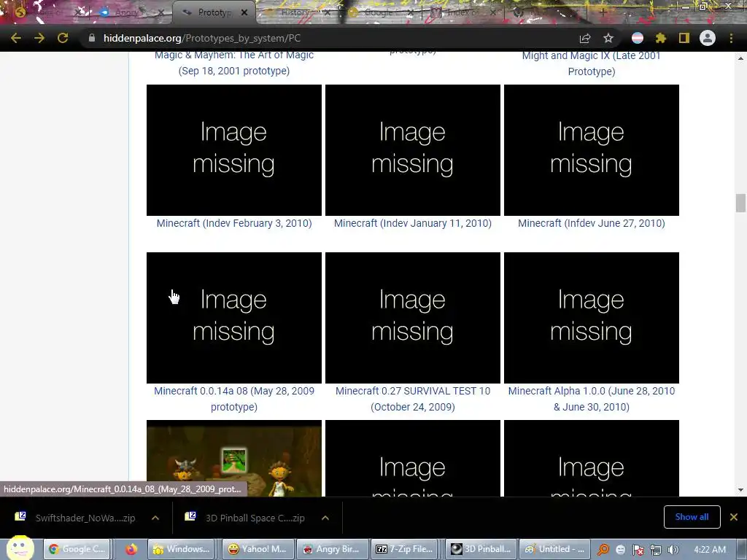Click the page vertical scrollbar thumb

coord(740,203)
